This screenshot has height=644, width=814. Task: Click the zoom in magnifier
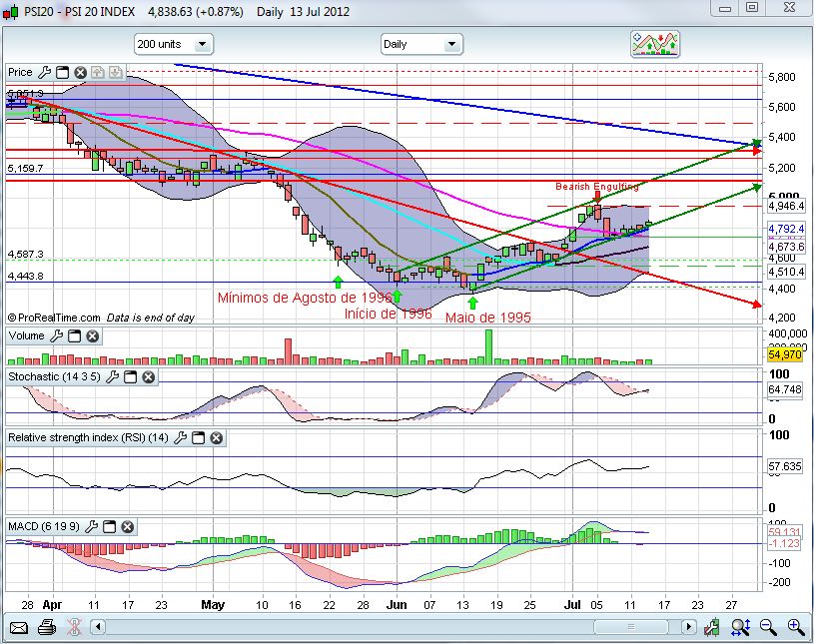(796, 627)
